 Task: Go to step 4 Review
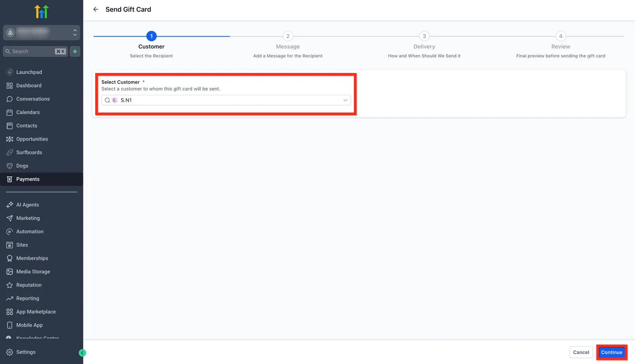coord(561,36)
